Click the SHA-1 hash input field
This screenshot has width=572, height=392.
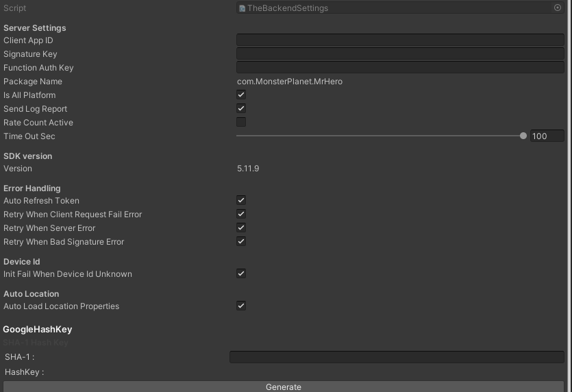397,357
